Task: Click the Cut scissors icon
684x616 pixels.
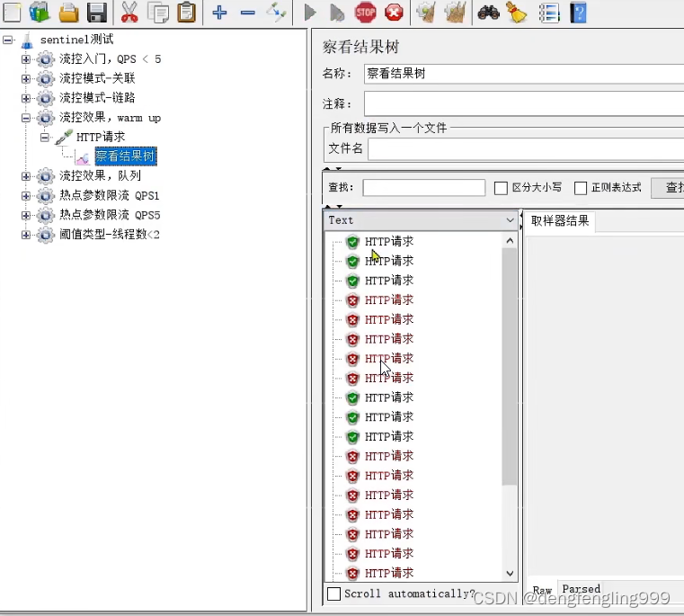Action: [x=129, y=13]
